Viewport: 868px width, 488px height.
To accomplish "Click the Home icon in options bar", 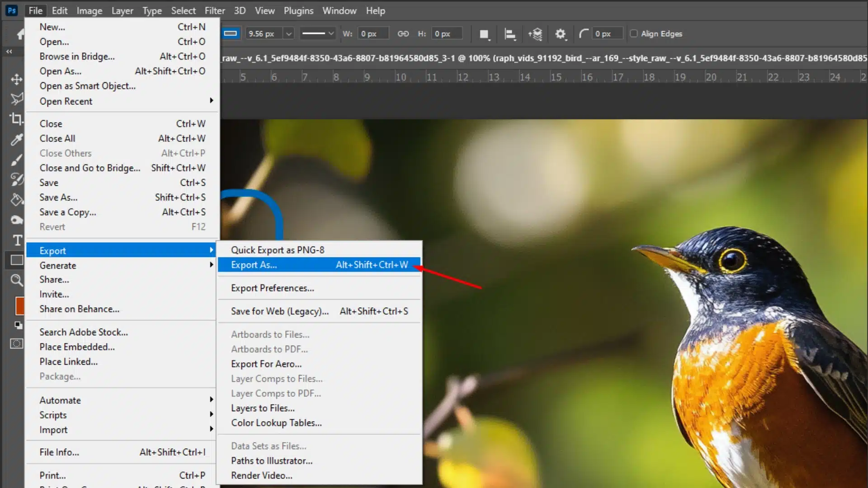I will pos(20,34).
